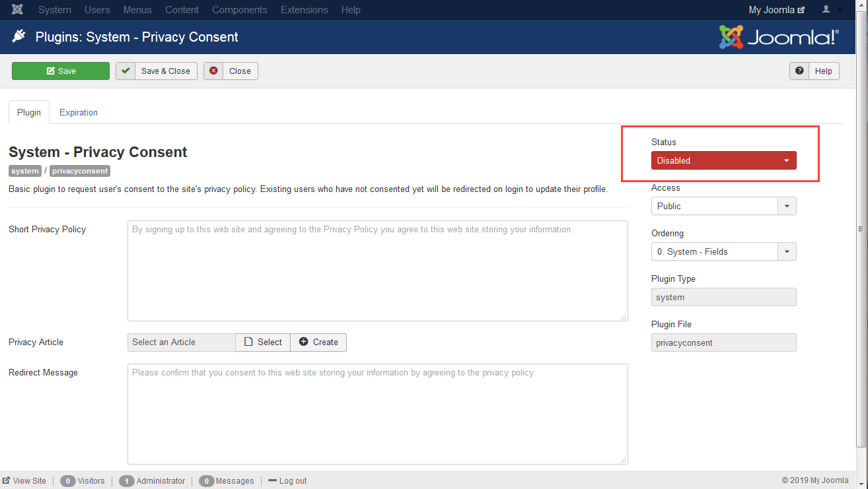Image resolution: width=868 pixels, height=489 pixels.
Task: Click the Log out link
Action: pyautogui.click(x=287, y=481)
